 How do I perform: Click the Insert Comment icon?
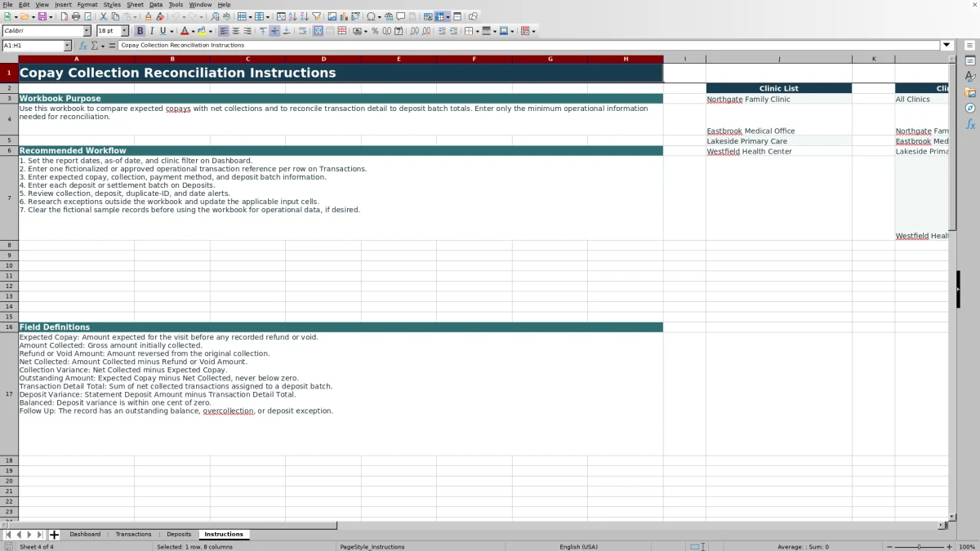point(401,16)
